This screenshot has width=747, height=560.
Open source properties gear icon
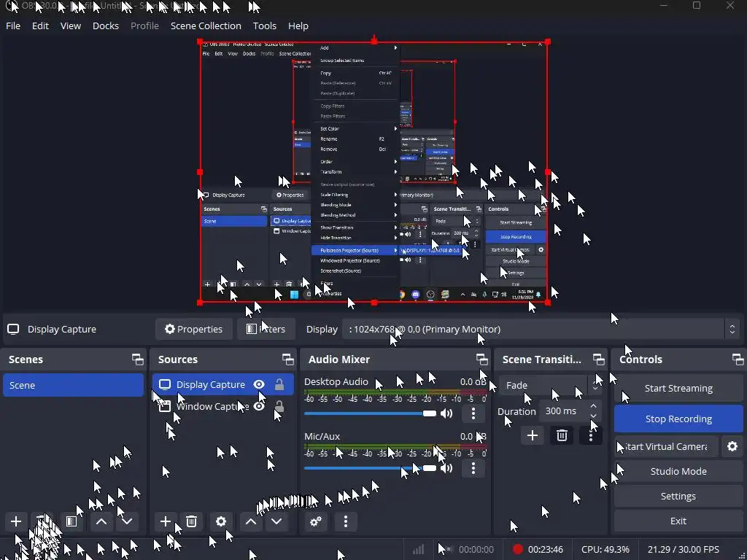220,521
